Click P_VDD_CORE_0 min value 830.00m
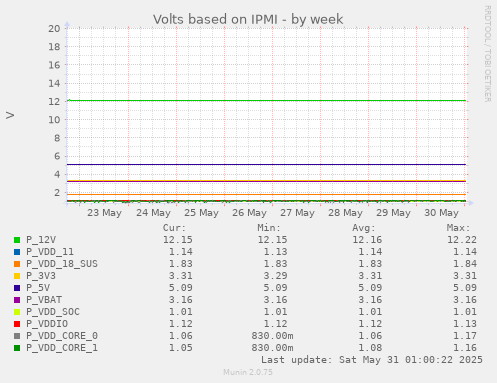Image resolution: width=497 pixels, height=383 pixels. [272, 336]
